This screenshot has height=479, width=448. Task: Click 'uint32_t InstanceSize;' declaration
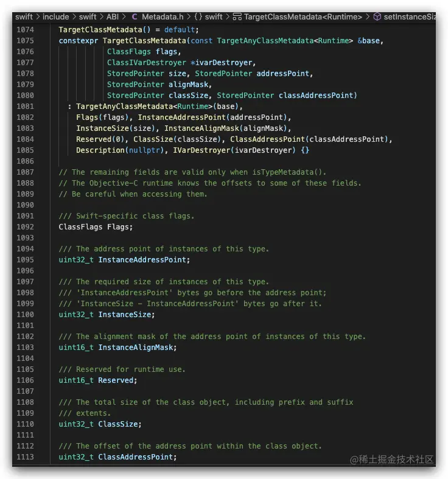click(x=107, y=315)
